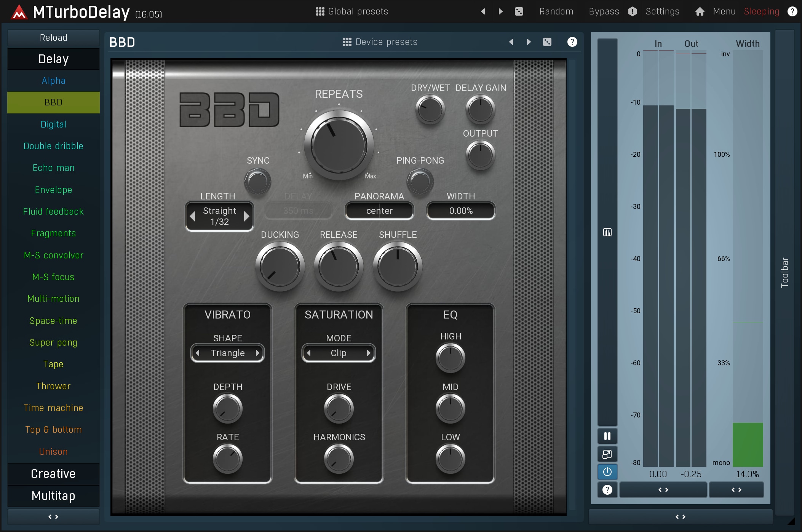Screen dimensions: 802x532
Task: Open the Triangle SHAPE selector
Action: point(228,353)
